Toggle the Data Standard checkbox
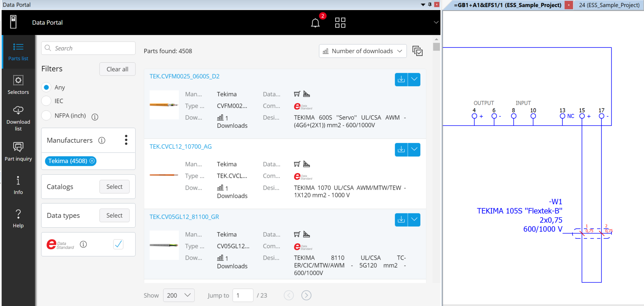644x306 pixels. point(118,244)
